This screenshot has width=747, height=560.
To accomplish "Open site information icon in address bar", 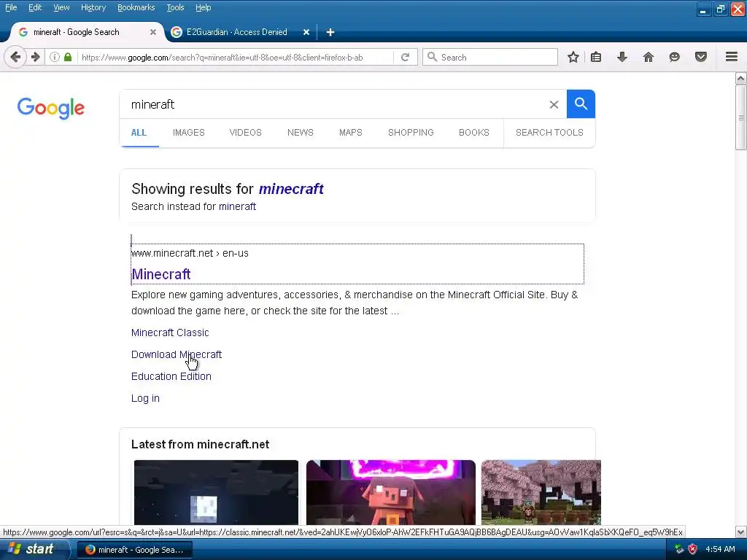I will pyautogui.click(x=55, y=57).
